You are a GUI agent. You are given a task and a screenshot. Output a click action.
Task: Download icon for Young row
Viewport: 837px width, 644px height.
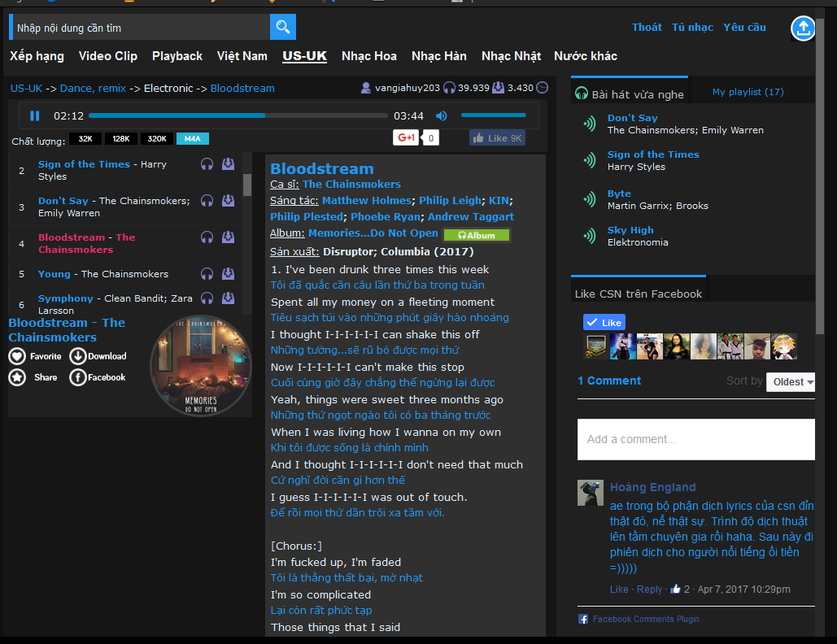(228, 274)
